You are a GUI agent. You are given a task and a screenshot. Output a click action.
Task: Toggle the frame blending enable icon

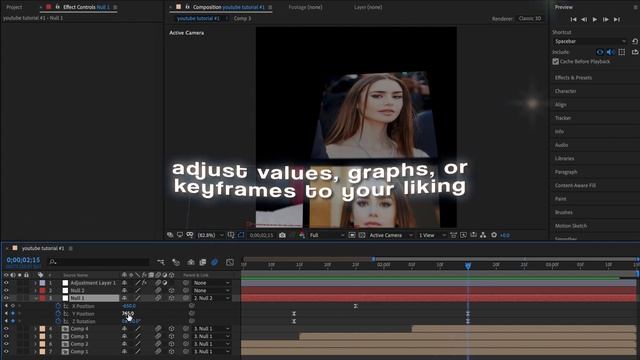click(202, 262)
